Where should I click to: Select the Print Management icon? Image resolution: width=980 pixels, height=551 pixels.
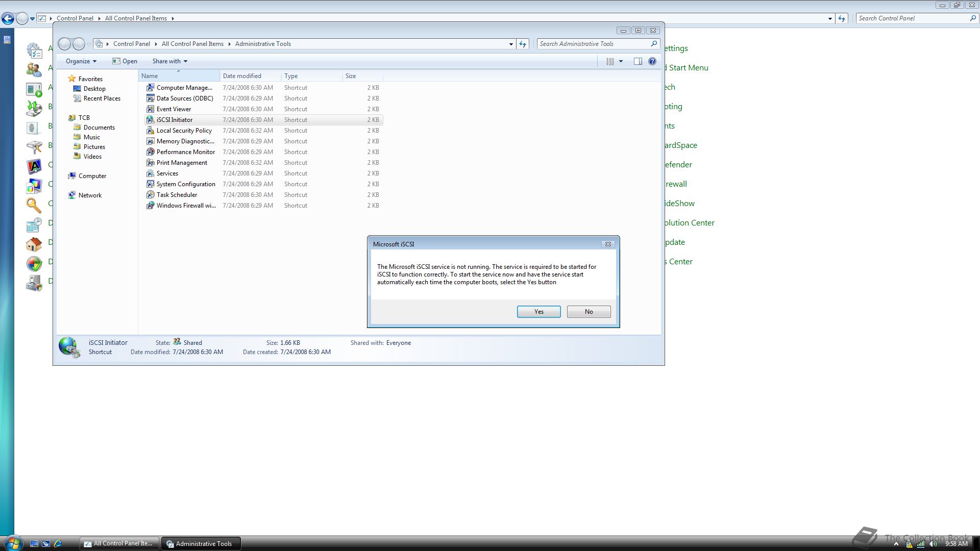150,163
